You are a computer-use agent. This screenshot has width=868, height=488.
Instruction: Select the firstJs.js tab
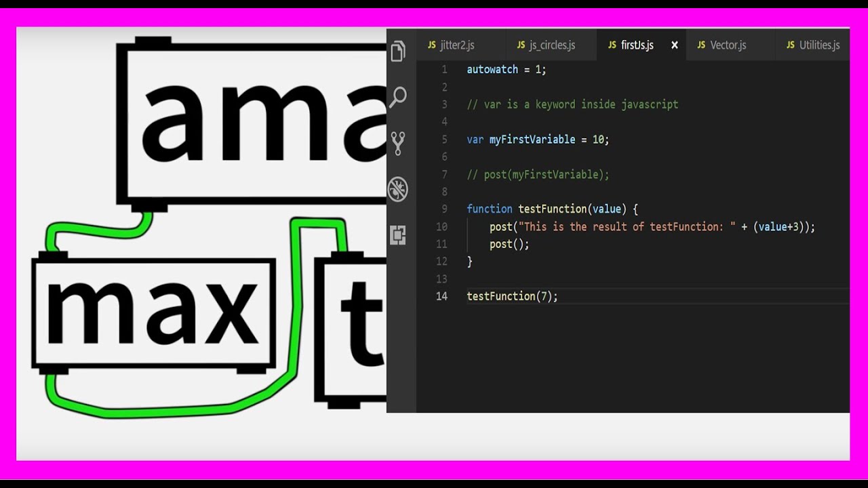[642, 45]
